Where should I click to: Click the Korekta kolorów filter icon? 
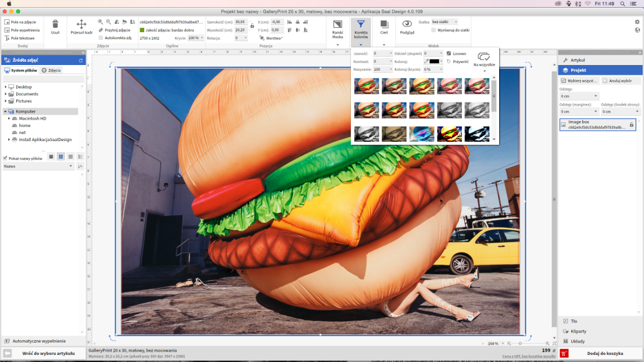click(361, 24)
